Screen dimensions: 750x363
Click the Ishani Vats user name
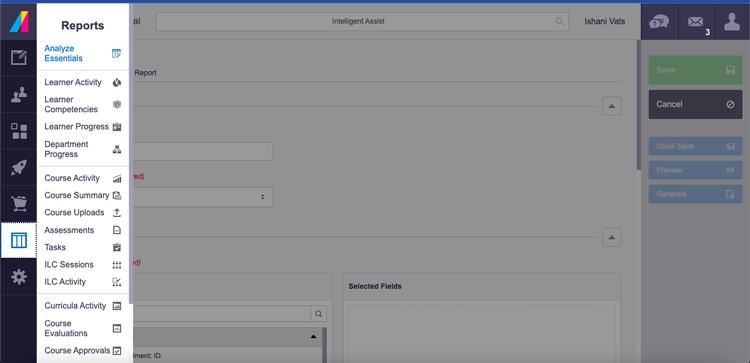point(605,22)
